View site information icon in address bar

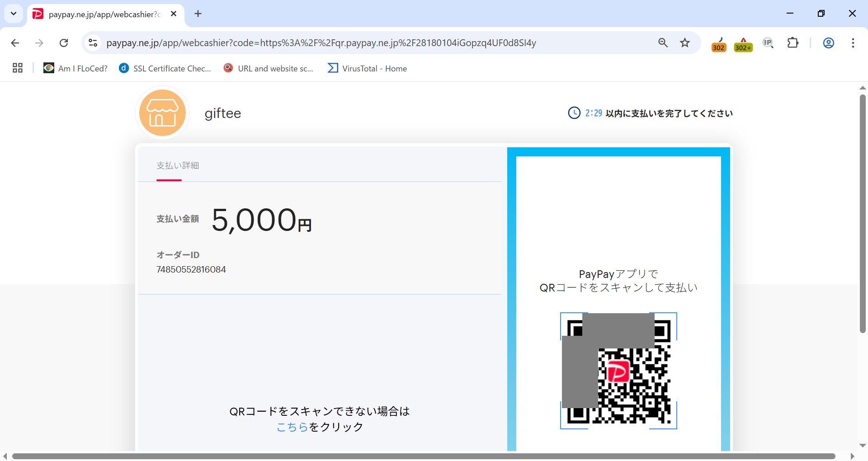point(93,43)
